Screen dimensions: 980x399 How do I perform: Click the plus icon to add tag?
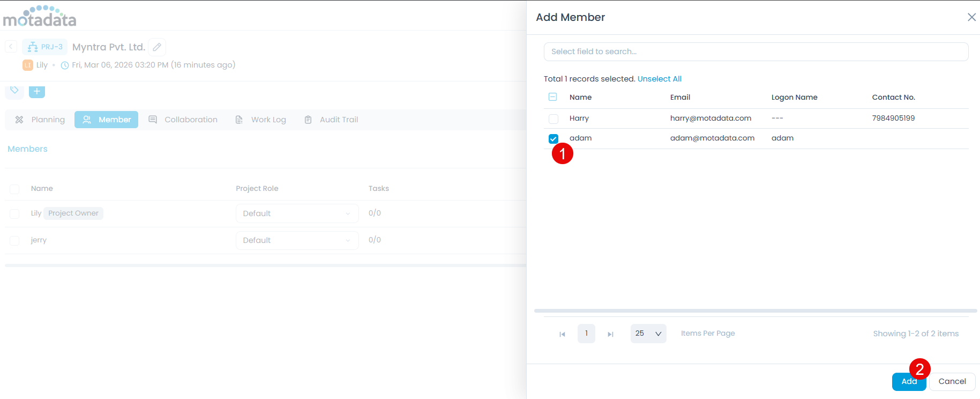pyautogui.click(x=37, y=91)
